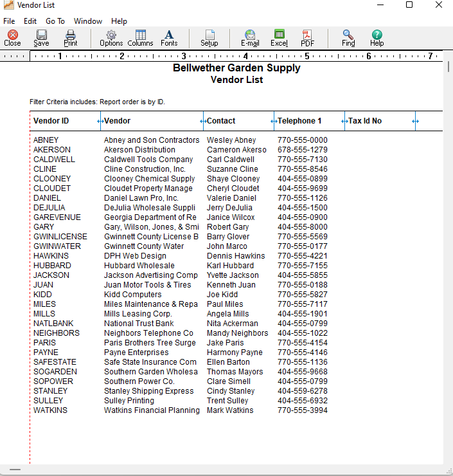Viewport: 453px width, 476px height.
Task: Click contact Suzanne Cline
Action: [232, 169]
